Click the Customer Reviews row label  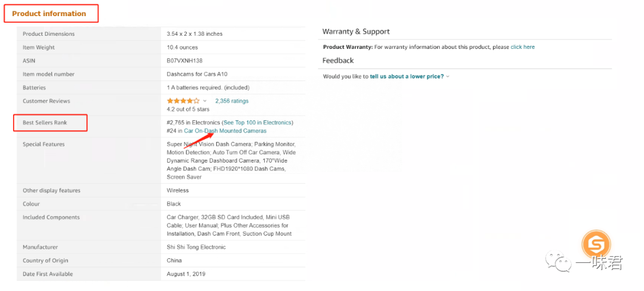47,101
